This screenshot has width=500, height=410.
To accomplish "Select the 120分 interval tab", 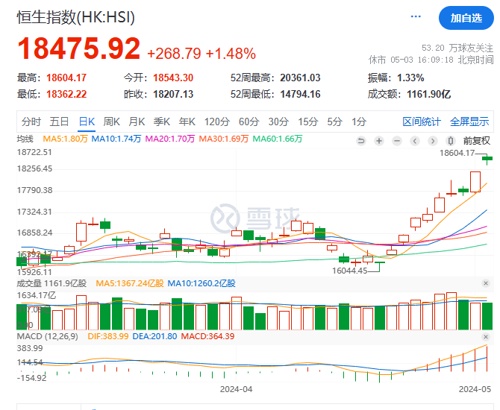I will pos(217,122).
